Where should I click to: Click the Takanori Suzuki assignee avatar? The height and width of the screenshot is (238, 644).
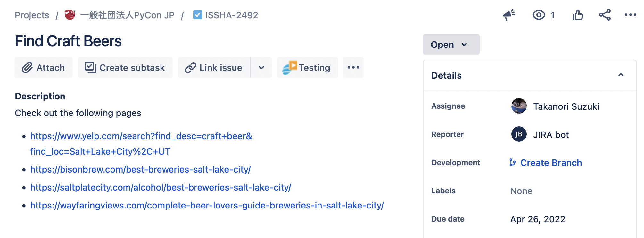(x=519, y=106)
